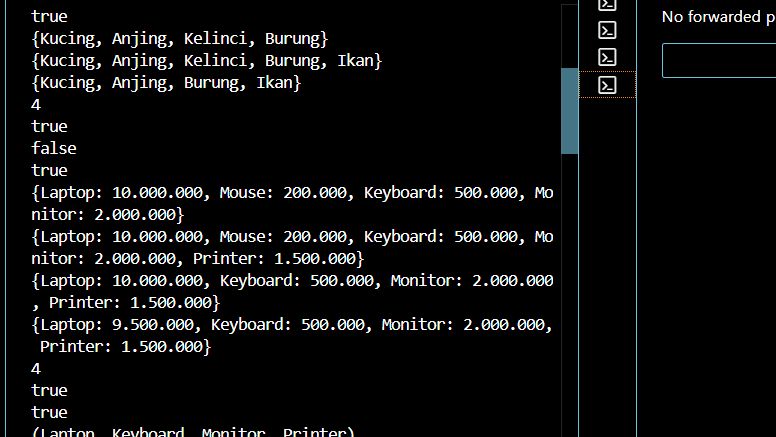Click the line starting with ", Printer: 1.500.000}"

point(126,302)
